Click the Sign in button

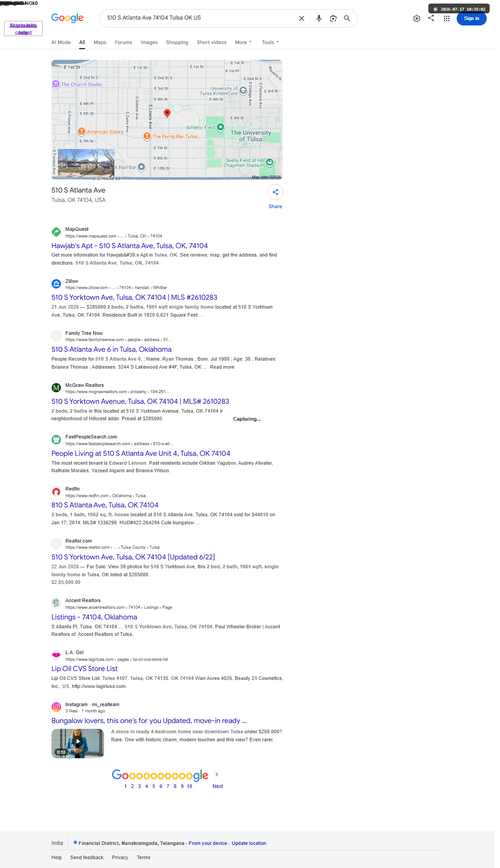pyautogui.click(x=471, y=18)
